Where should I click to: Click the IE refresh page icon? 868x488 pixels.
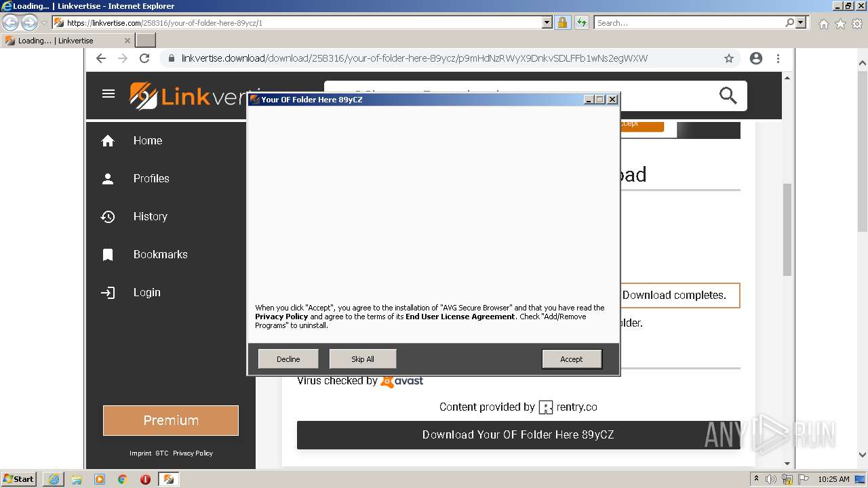582,22
